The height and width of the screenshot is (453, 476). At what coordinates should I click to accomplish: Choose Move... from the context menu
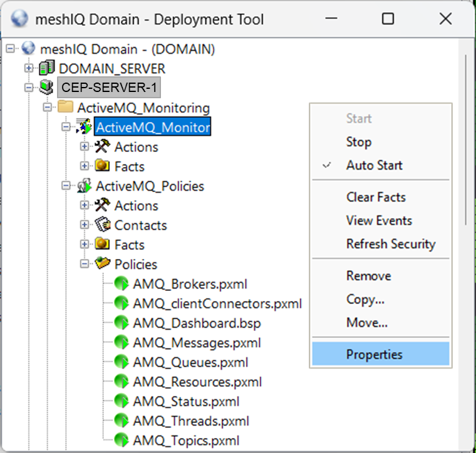(381, 323)
